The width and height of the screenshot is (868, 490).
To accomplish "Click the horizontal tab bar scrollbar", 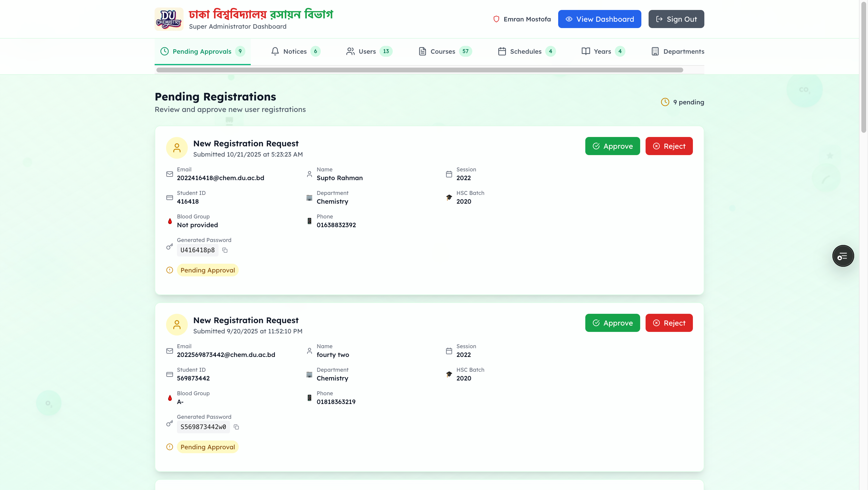I will [x=419, y=70].
